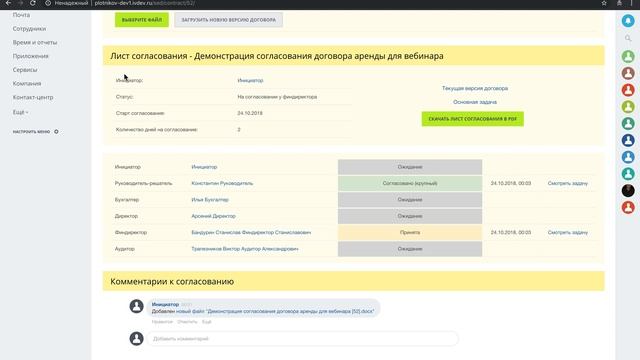640x360 pixels.
Task: Click the comment author's avatar next to Инициатор
Action: click(136, 306)
